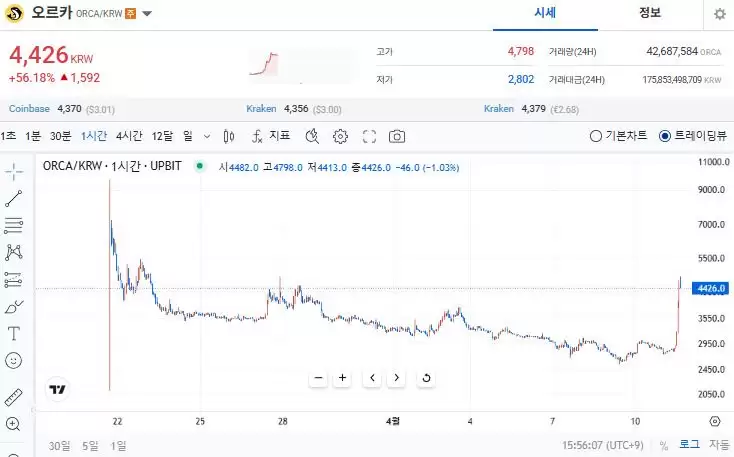This screenshot has height=457, width=734.
Task: Click the 42,687,584 ORCA volume value
Action: pyautogui.click(x=683, y=51)
